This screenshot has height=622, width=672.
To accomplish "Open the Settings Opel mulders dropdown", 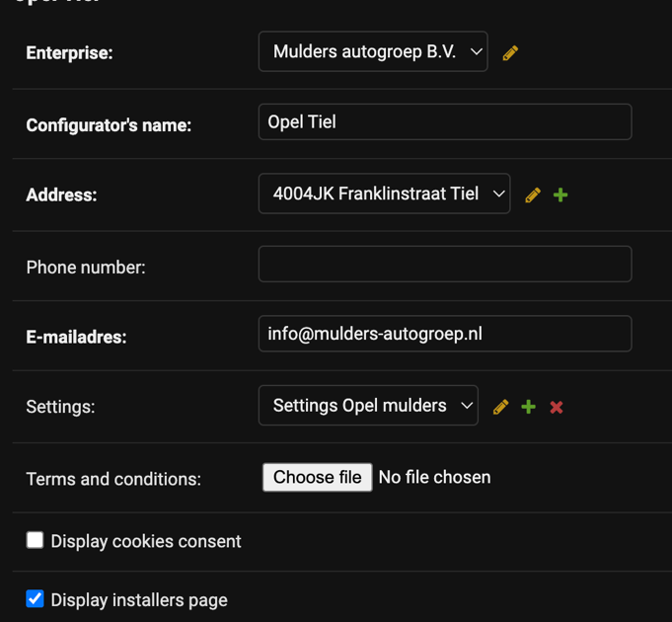I will pyautogui.click(x=368, y=405).
